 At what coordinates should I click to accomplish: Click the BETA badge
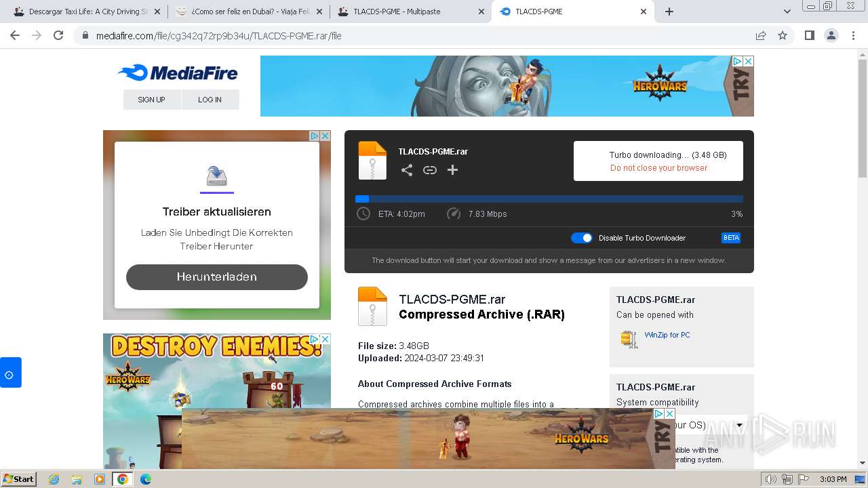point(731,238)
